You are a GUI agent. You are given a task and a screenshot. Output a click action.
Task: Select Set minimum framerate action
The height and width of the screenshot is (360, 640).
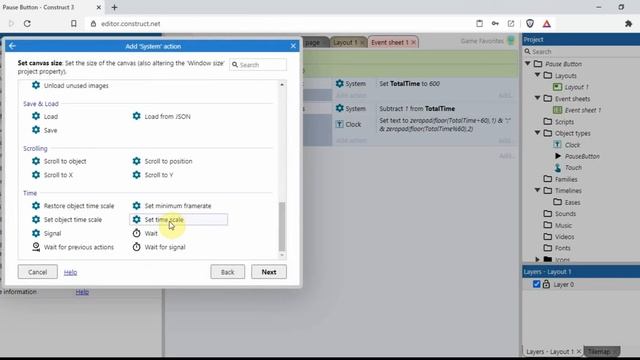(x=172, y=206)
